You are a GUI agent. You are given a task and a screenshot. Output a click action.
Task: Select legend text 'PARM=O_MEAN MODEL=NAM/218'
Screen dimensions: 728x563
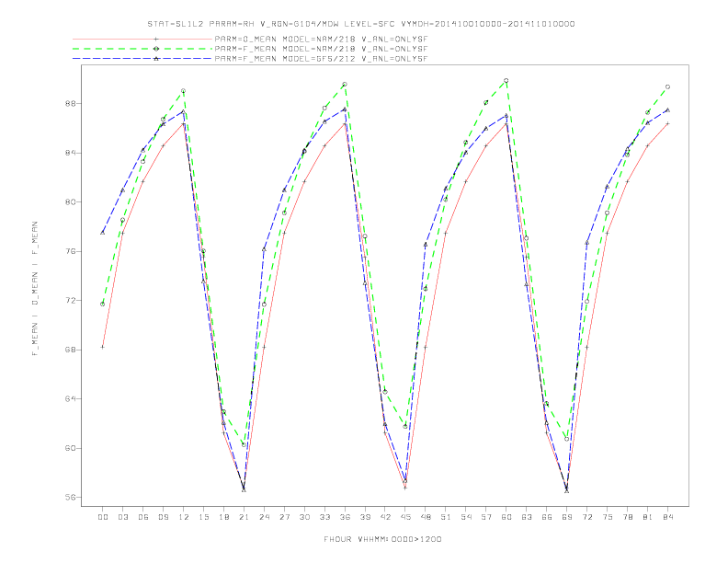pos(285,39)
